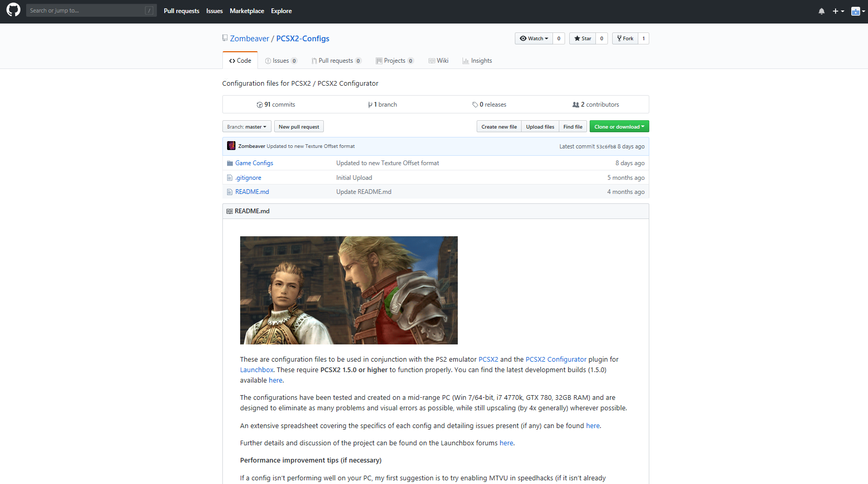Screen dimensions: 868x484
Task: Expand the Branch: master dropdown
Action: point(247,126)
